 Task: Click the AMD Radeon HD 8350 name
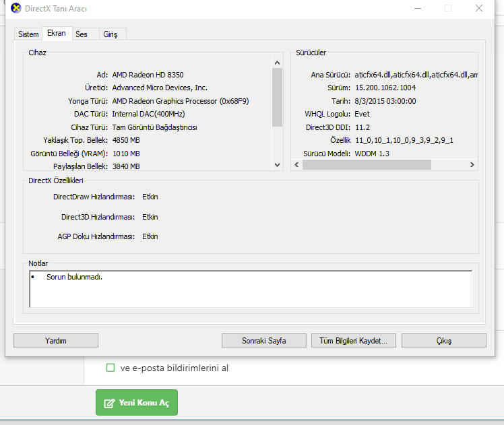point(148,75)
